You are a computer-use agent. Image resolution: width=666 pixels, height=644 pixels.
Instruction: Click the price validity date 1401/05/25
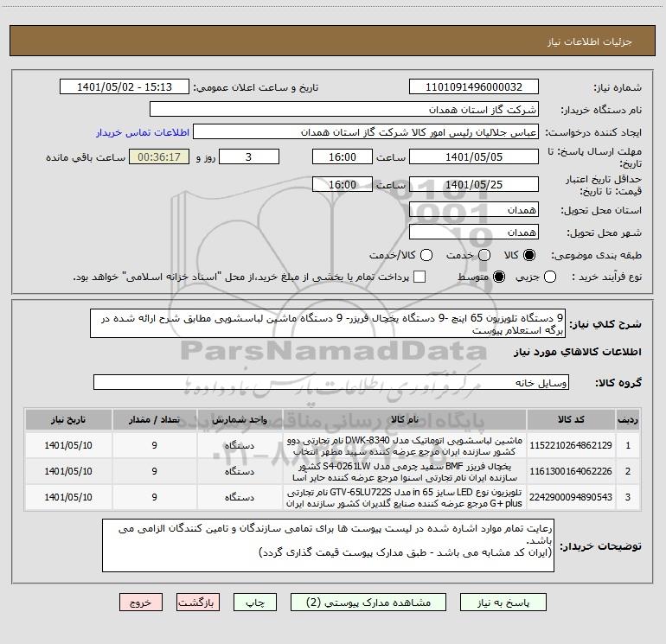[474, 185]
